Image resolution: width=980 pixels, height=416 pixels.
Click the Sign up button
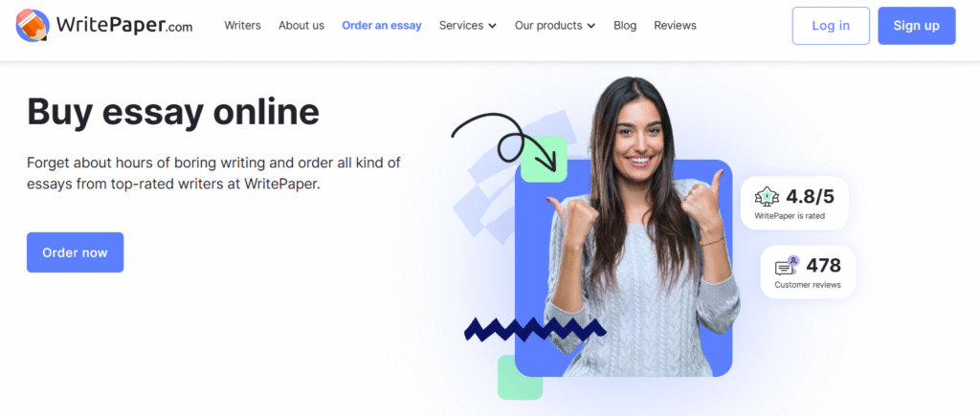916,26
